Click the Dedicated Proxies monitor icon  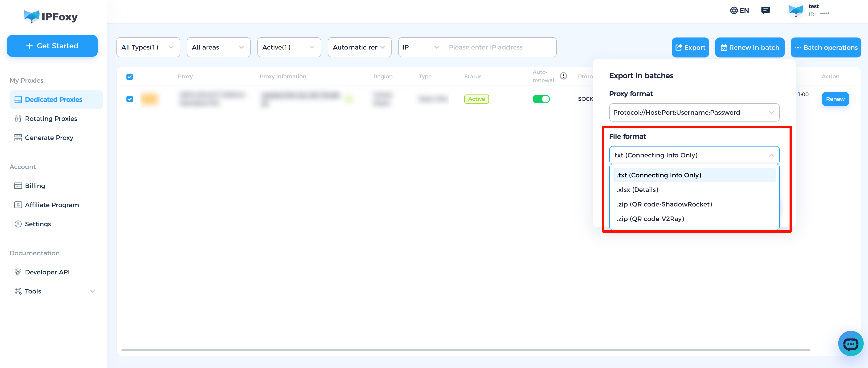click(x=18, y=100)
